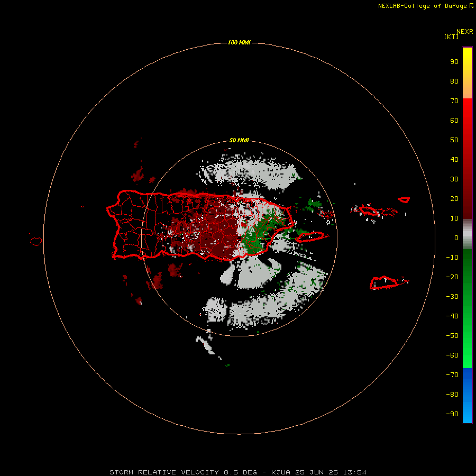Click the -50 value on the velocity scale
The width and height of the screenshot is (476, 476).
click(452, 336)
